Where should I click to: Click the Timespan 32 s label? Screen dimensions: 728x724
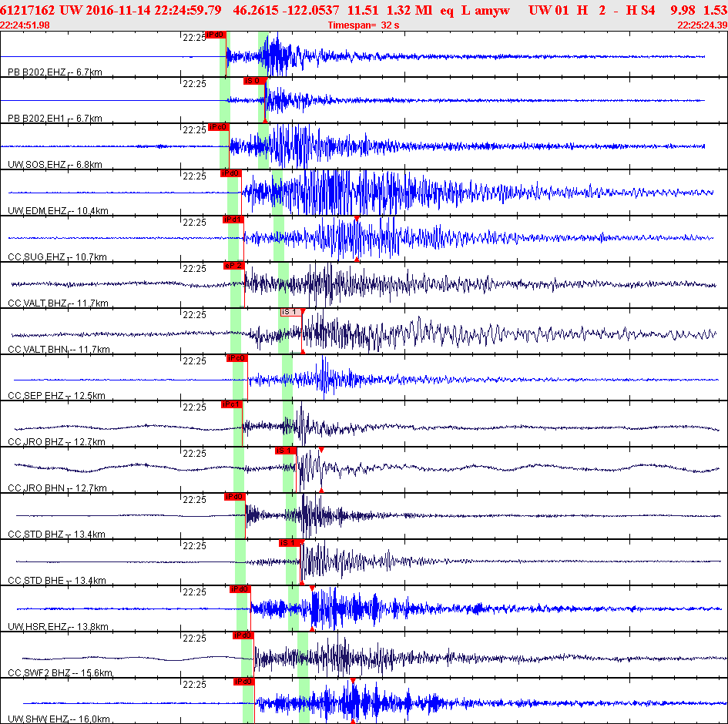coord(363,25)
